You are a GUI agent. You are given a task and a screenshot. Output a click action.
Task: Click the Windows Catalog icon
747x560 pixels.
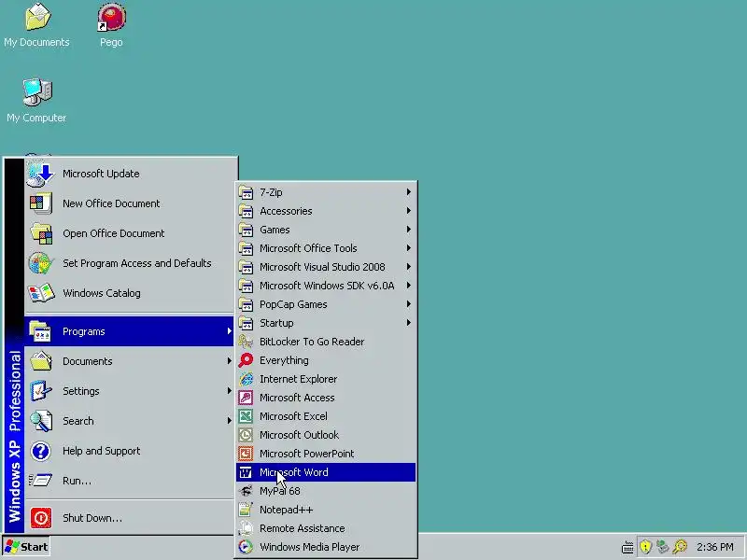40,293
